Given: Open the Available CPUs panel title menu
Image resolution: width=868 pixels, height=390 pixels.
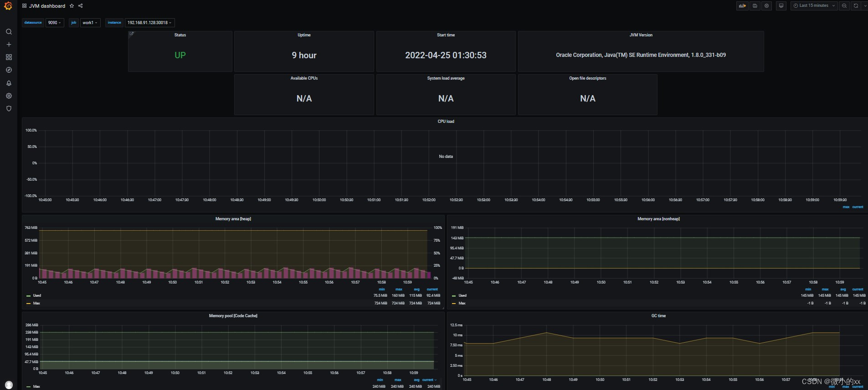Looking at the screenshot, I should [304, 78].
